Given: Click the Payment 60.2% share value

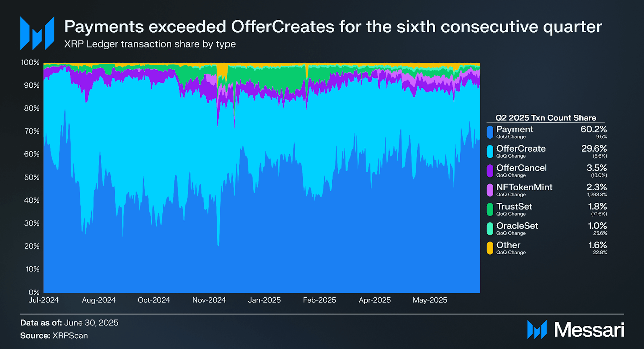Looking at the screenshot, I should (x=593, y=129).
